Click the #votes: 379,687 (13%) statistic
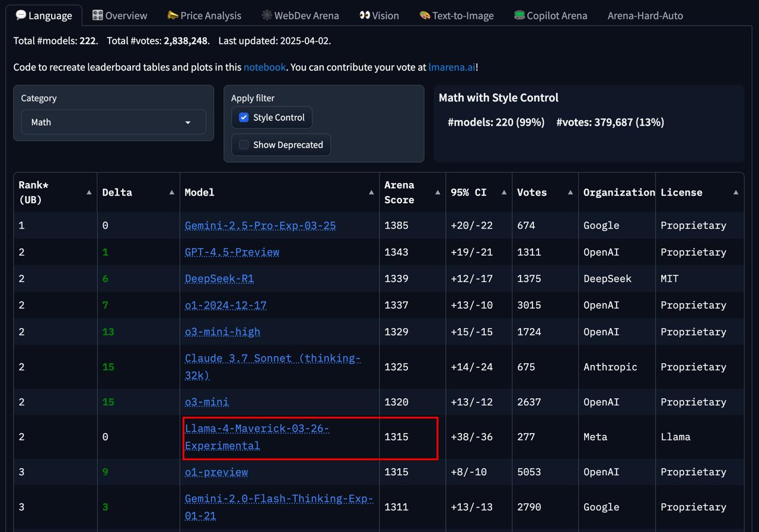Screen dimensions: 759x532 pyautogui.click(x=610, y=122)
